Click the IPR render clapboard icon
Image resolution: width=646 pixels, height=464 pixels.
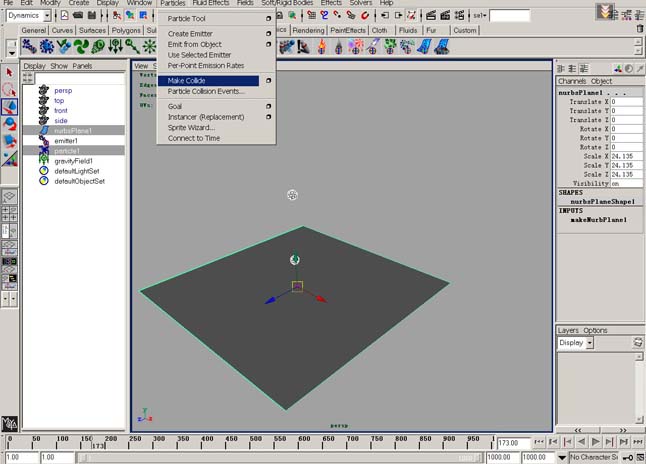[x=445, y=16]
